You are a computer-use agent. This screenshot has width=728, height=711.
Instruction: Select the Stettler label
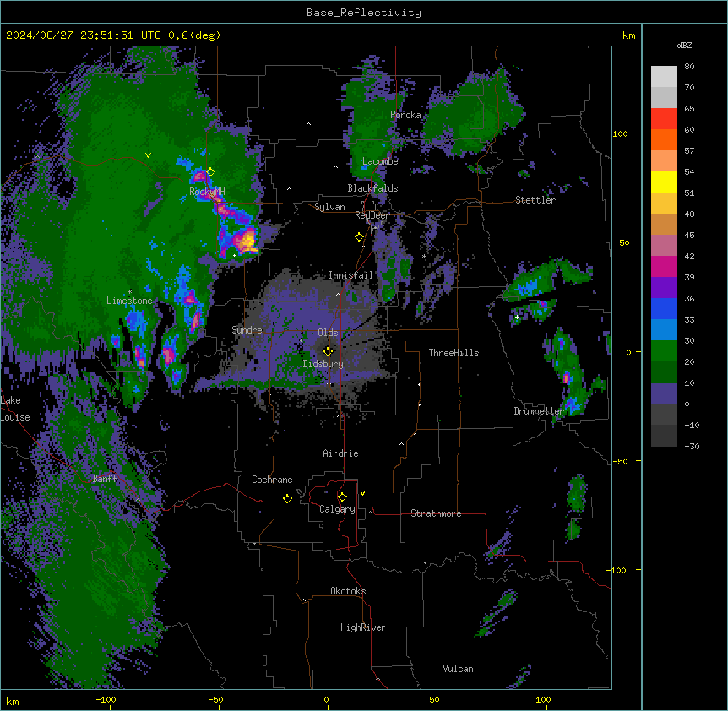click(535, 200)
